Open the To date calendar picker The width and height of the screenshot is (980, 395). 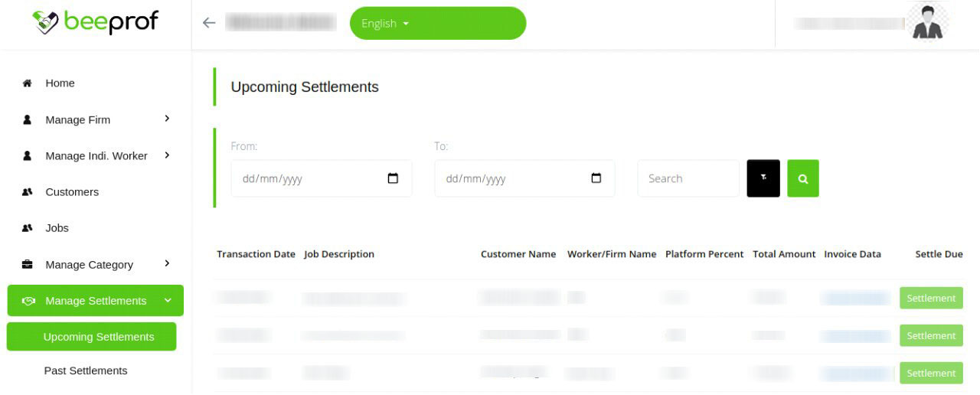coord(596,178)
